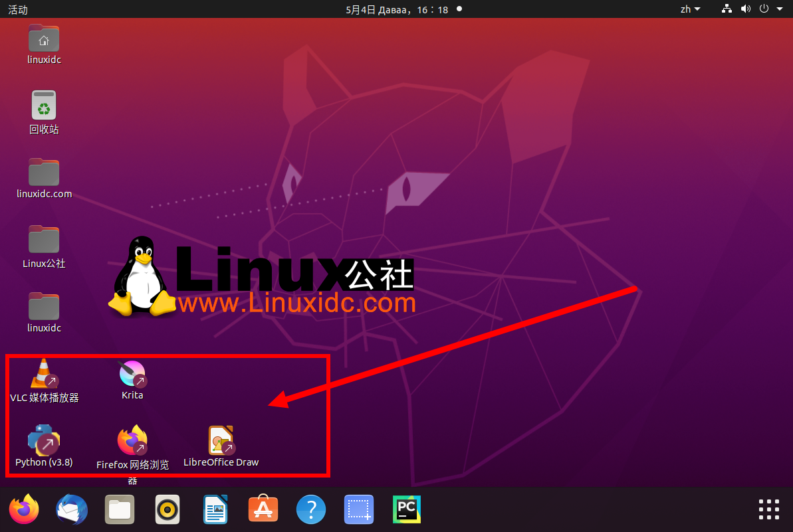Open Firefox 网络浏览器 desktop shortcut
Image resolution: width=793 pixels, height=532 pixels.
[132, 441]
